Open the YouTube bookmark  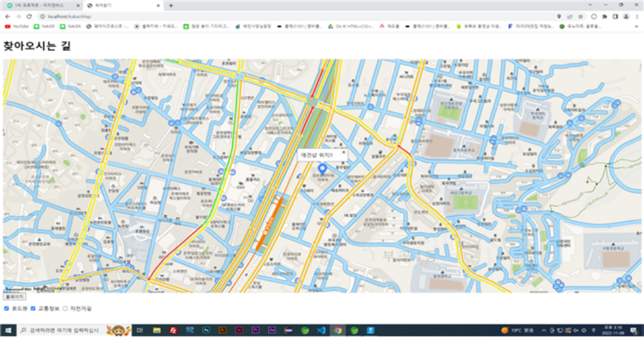coord(17,26)
